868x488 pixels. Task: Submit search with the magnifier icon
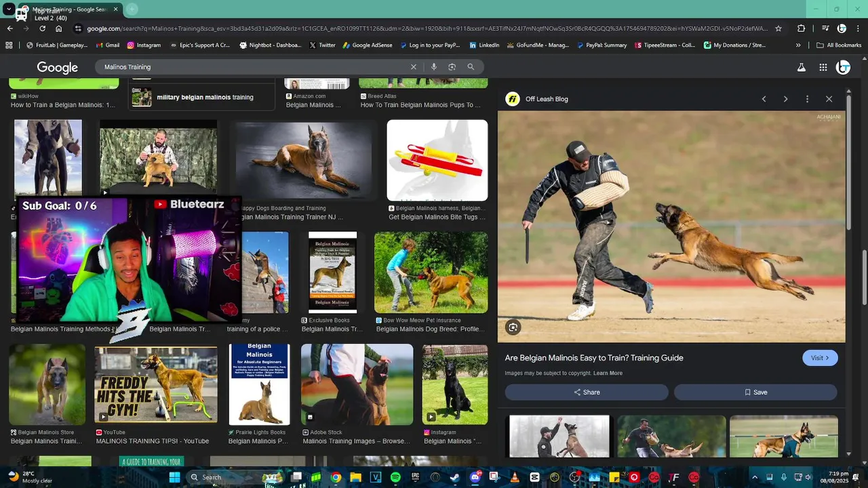tap(471, 67)
